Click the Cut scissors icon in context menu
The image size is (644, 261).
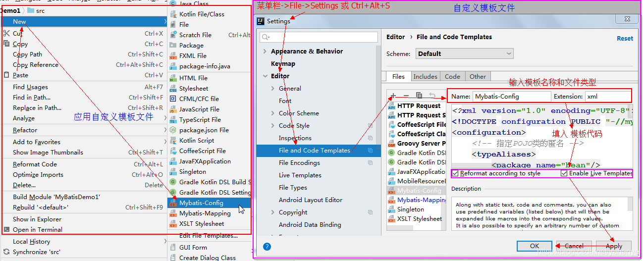[6, 34]
